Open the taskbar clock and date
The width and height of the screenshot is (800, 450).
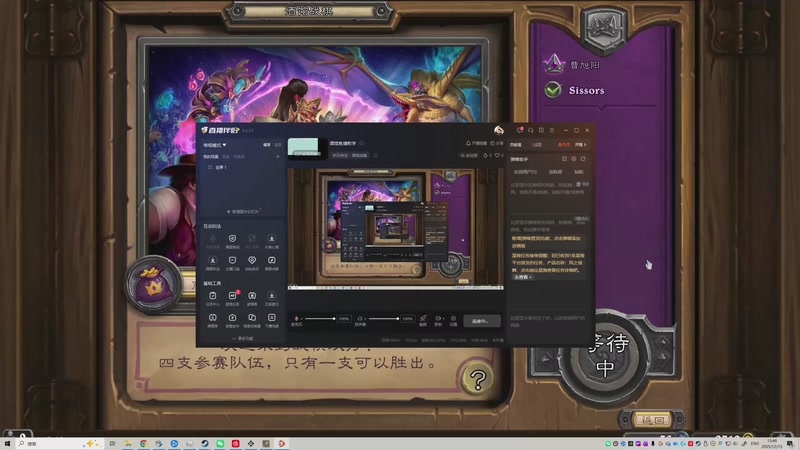(x=772, y=443)
